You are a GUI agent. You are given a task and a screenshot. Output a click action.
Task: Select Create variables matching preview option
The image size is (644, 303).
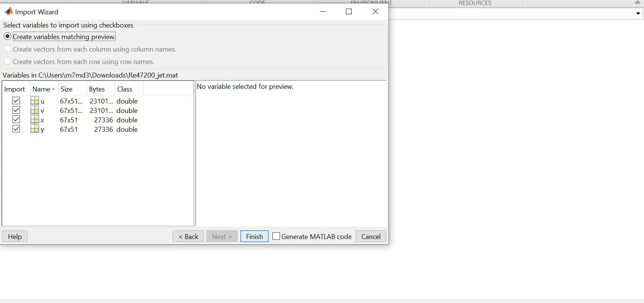coord(8,37)
